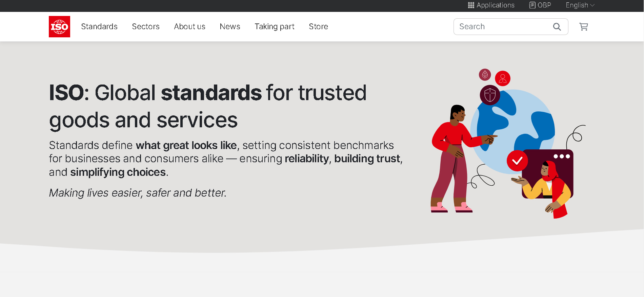
Task: Open the Standards menu
Action: (99, 26)
